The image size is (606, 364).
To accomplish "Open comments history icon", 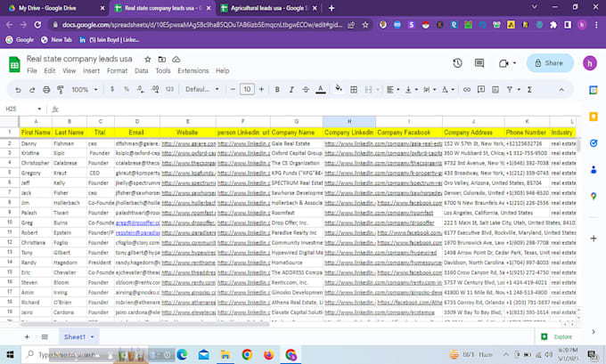I will [479, 63].
